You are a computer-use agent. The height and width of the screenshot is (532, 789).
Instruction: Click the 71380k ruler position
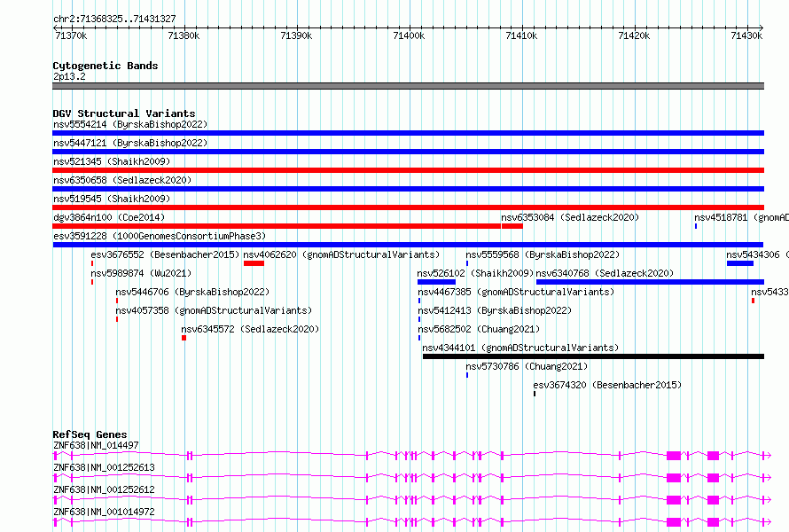(x=184, y=35)
